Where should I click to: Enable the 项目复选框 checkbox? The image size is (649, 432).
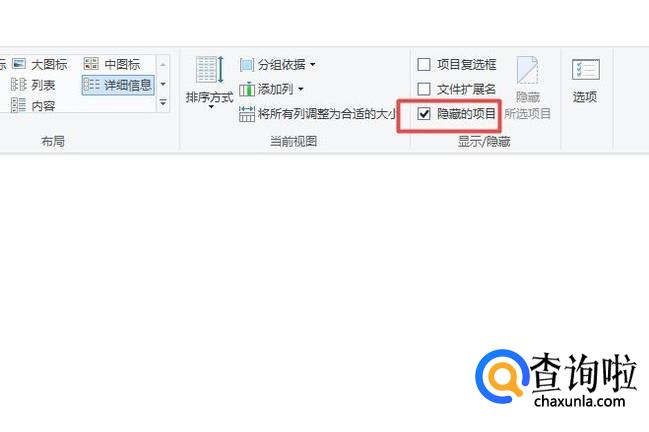424,65
